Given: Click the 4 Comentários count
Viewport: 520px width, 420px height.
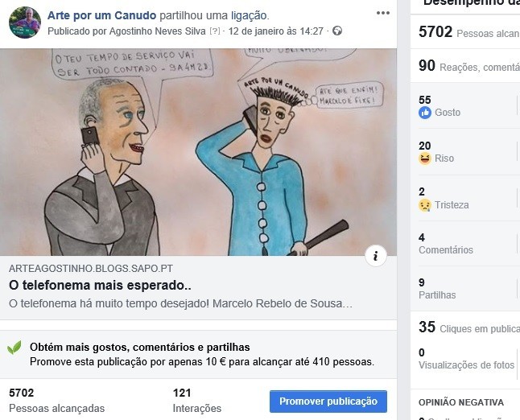Looking at the screenshot, I should click(446, 243).
